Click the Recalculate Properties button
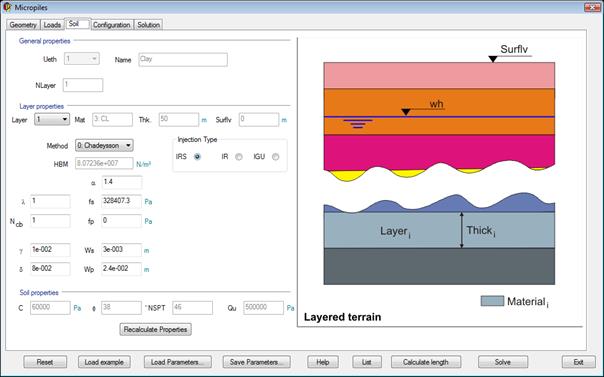 156,330
